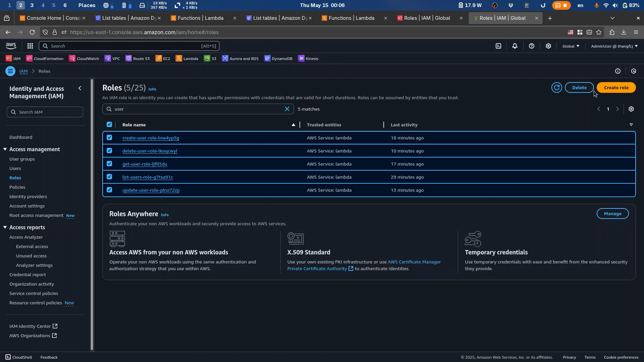
Task: Delete the selected roles
Action: click(579, 87)
